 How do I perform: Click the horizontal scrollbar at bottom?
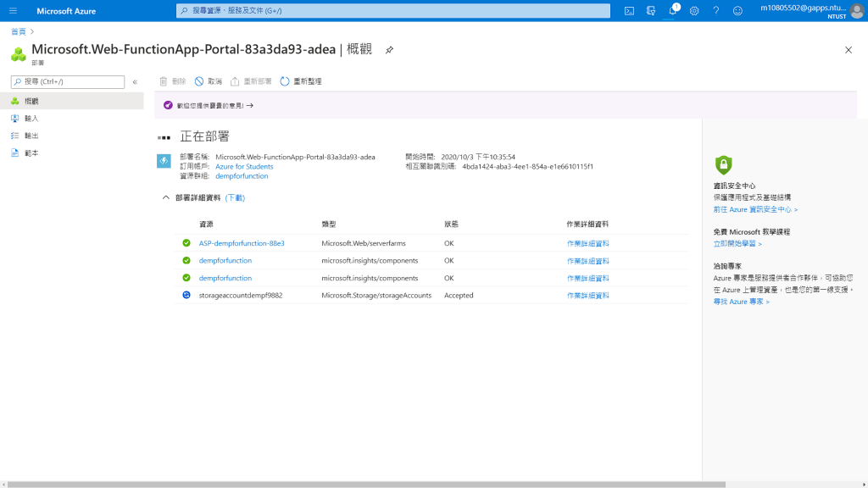(366, 485)
